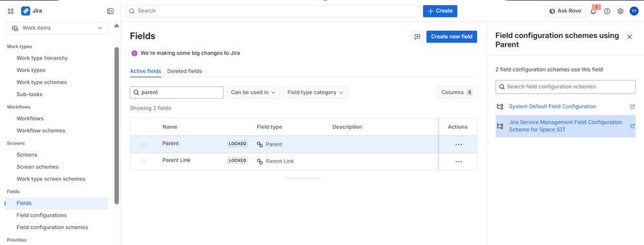Click Search field configuration schemes box
Screen dimensions: 644x245
coord(565,87)
